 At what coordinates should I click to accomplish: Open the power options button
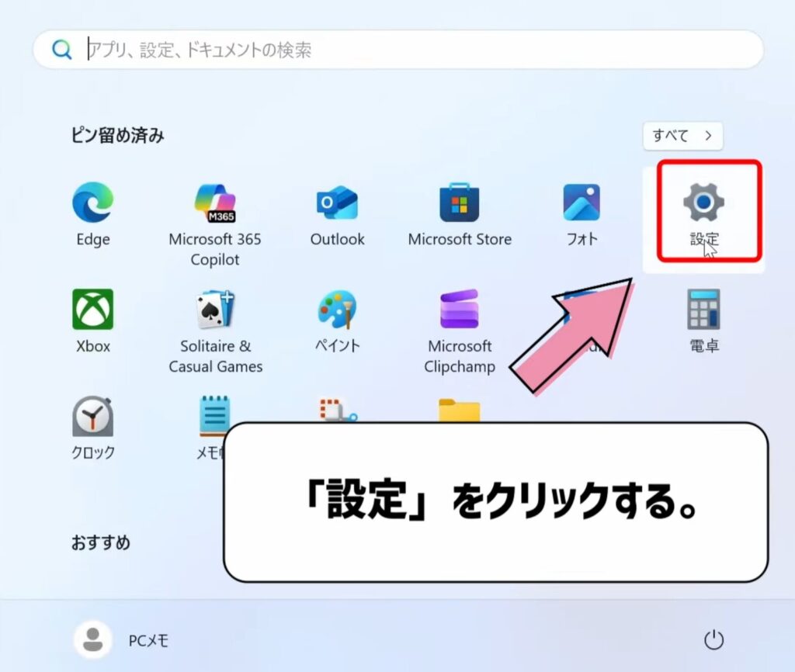pyautogui.click(x=713, y=640)
